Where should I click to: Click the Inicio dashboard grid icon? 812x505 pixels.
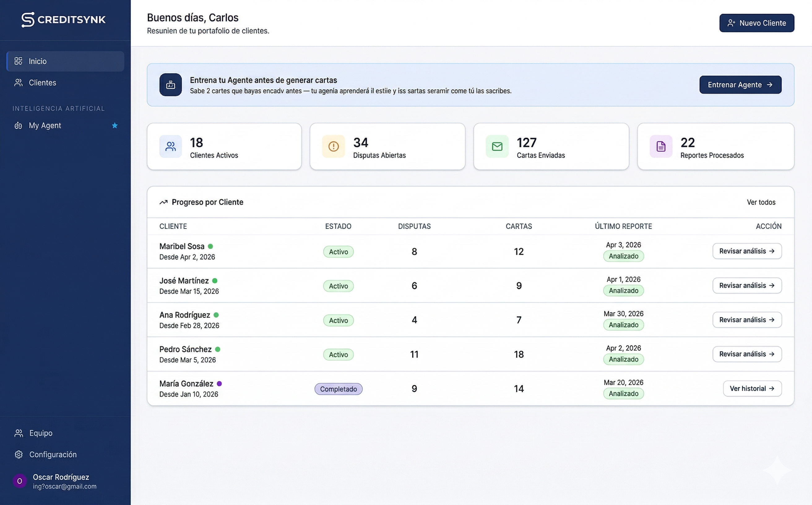pos(18,61)
